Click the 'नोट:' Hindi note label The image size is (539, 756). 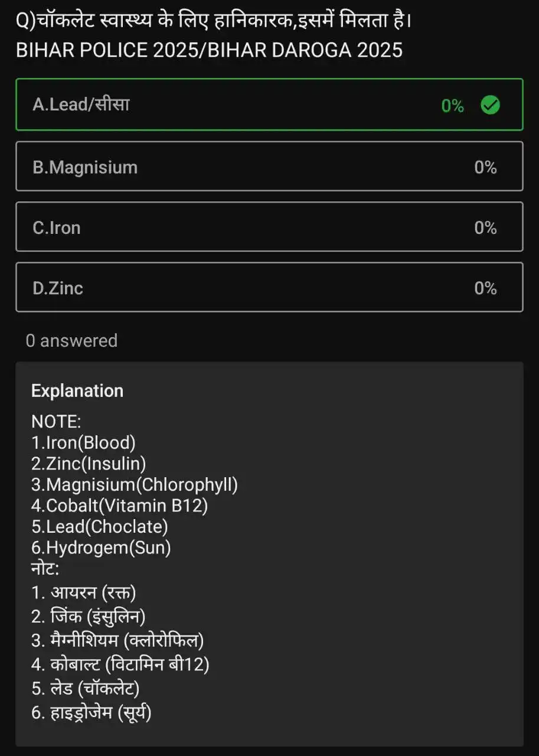45,569
